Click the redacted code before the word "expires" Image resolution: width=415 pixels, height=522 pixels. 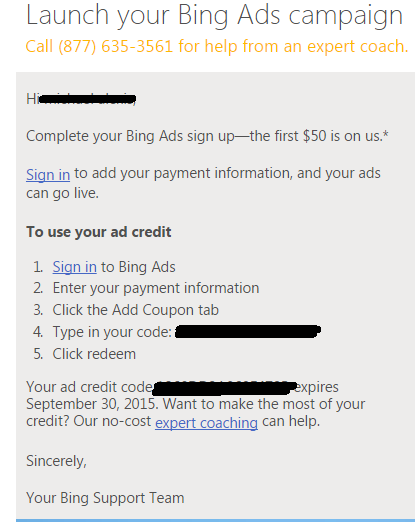click(x=224, y=389)
